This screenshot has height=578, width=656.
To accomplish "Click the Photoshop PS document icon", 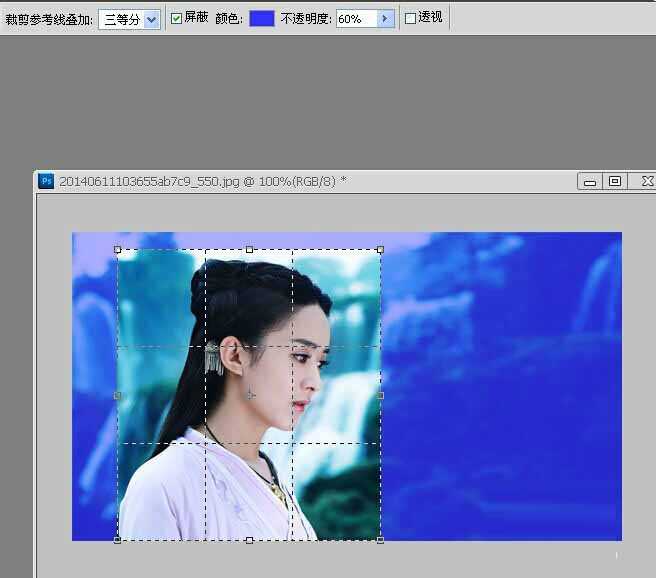I will [46, 181].
